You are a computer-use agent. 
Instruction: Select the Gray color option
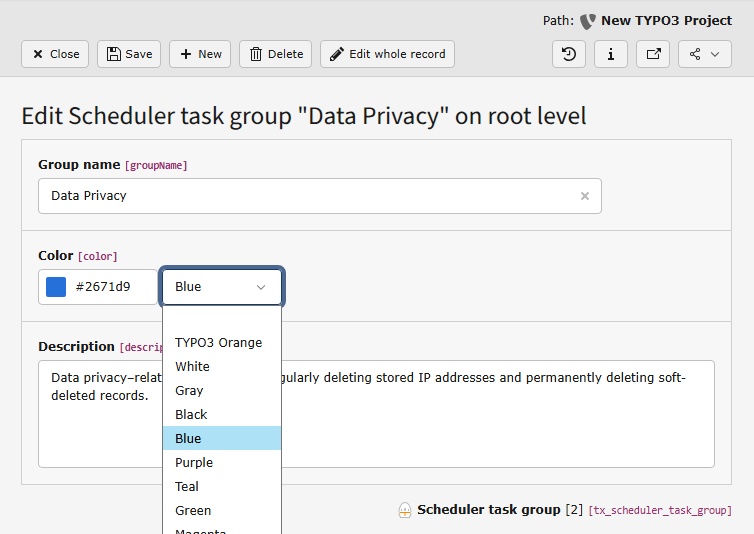coord(189,390)
